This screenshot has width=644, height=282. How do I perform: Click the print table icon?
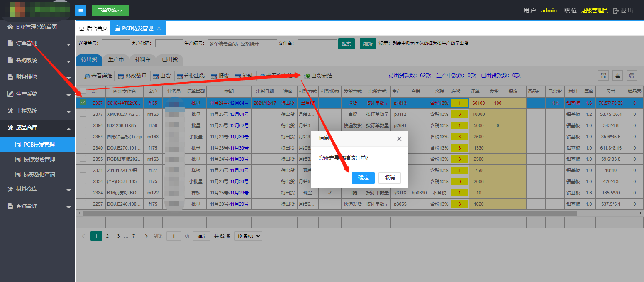pyautogui.click(x=632, y=75)
